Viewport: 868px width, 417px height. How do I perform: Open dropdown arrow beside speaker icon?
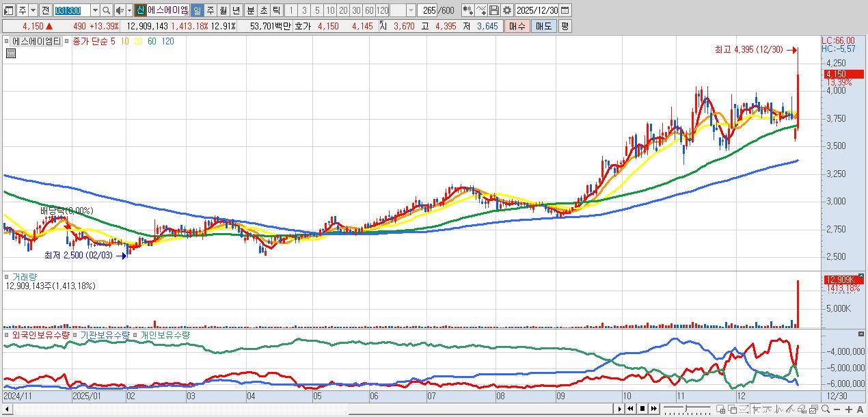coord(128,10)
